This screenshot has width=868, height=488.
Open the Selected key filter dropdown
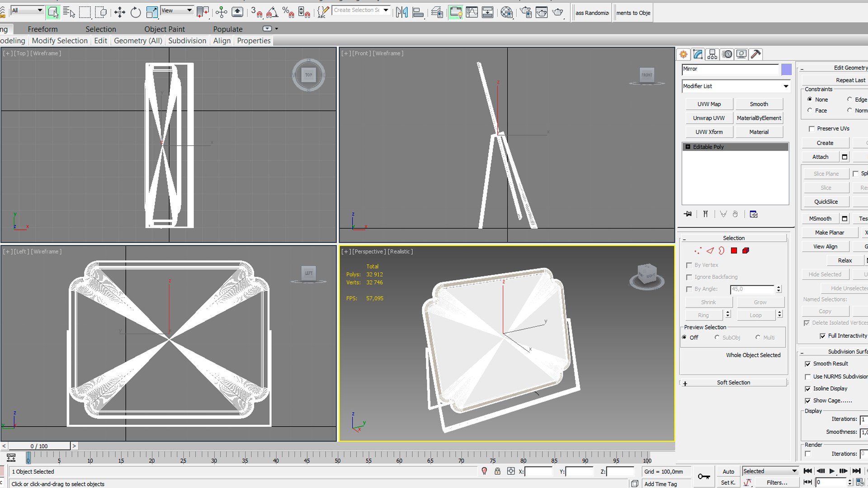770,471
